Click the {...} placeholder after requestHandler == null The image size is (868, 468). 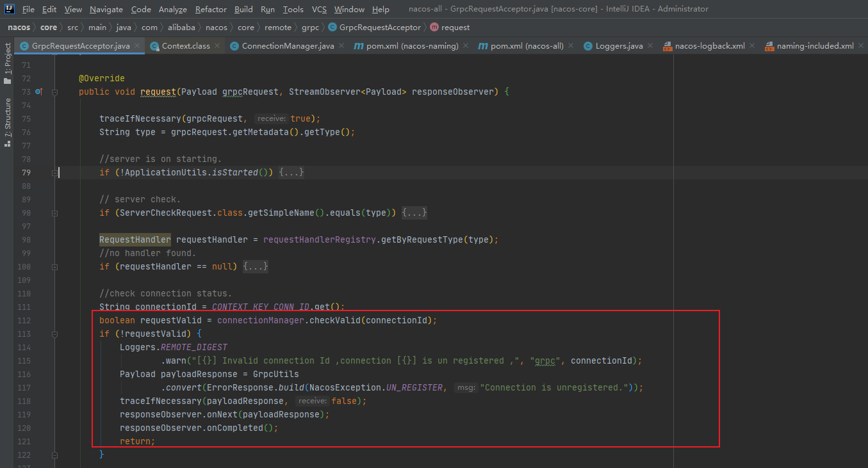click(x=256, y=267)
